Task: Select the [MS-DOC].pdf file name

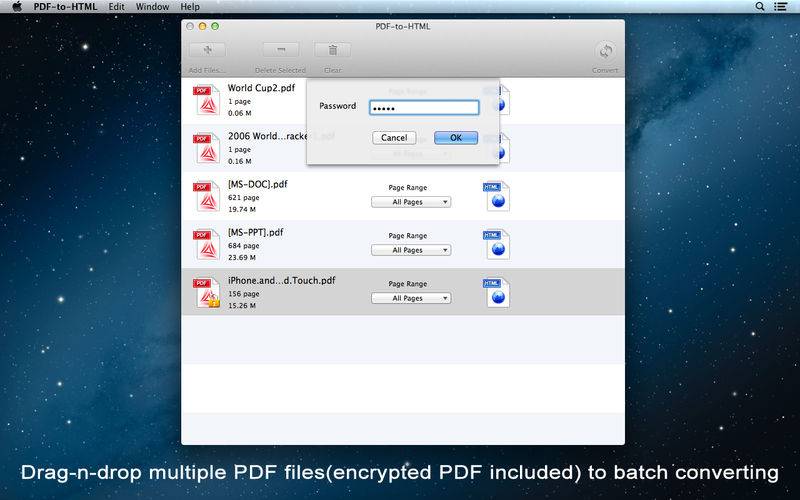Action: pos(258,184)
